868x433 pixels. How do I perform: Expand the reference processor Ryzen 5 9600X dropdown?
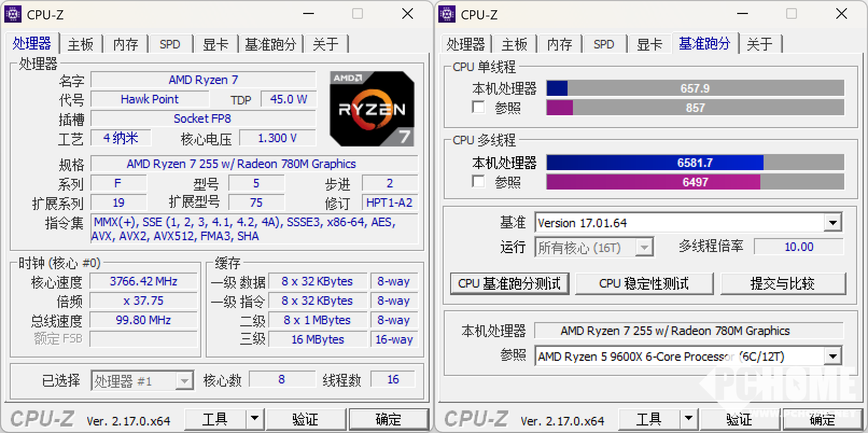pos(832,356)
